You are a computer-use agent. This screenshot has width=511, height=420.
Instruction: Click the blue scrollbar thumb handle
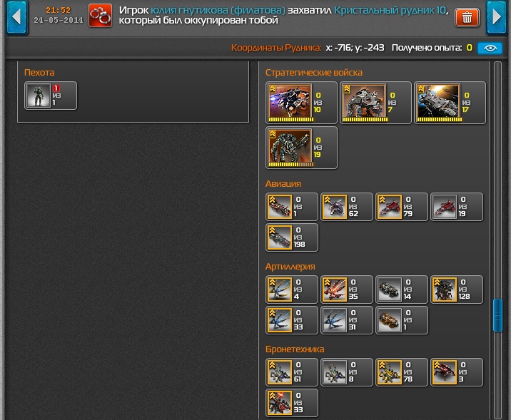[497, 315]
